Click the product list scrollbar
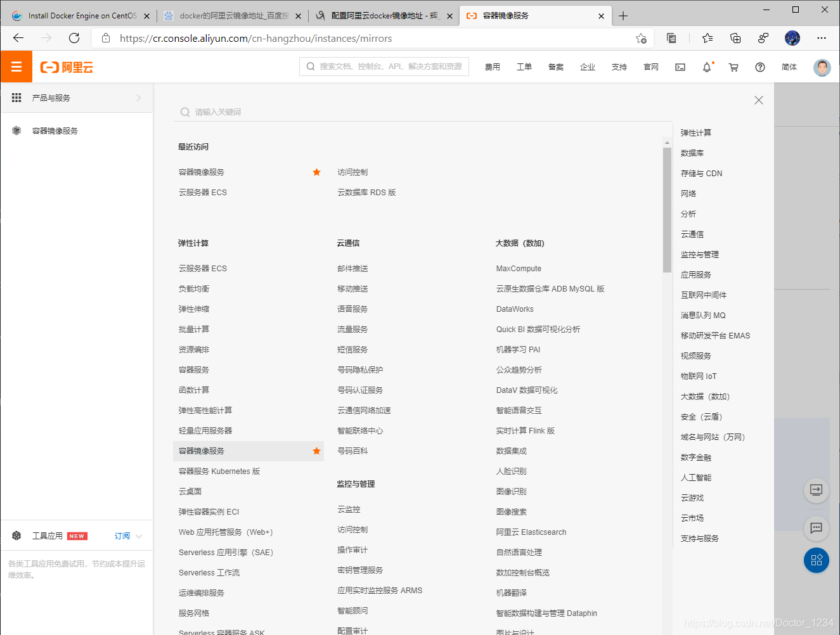 click(667, 210)
